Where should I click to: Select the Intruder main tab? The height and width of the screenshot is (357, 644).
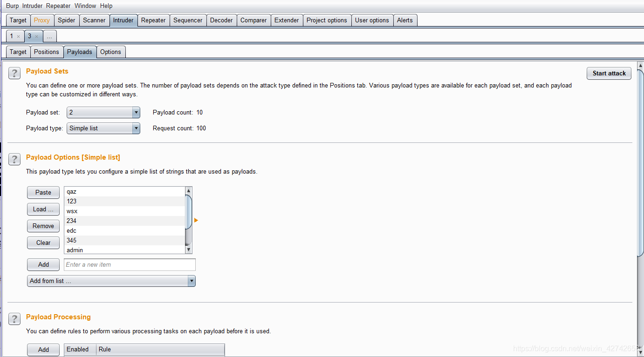[x=123, y=20]
